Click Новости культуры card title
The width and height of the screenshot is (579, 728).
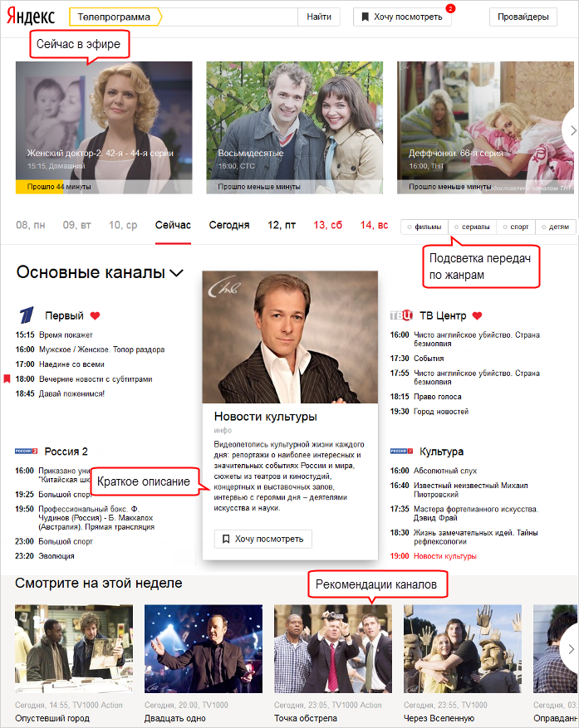[x=265, y=417]
